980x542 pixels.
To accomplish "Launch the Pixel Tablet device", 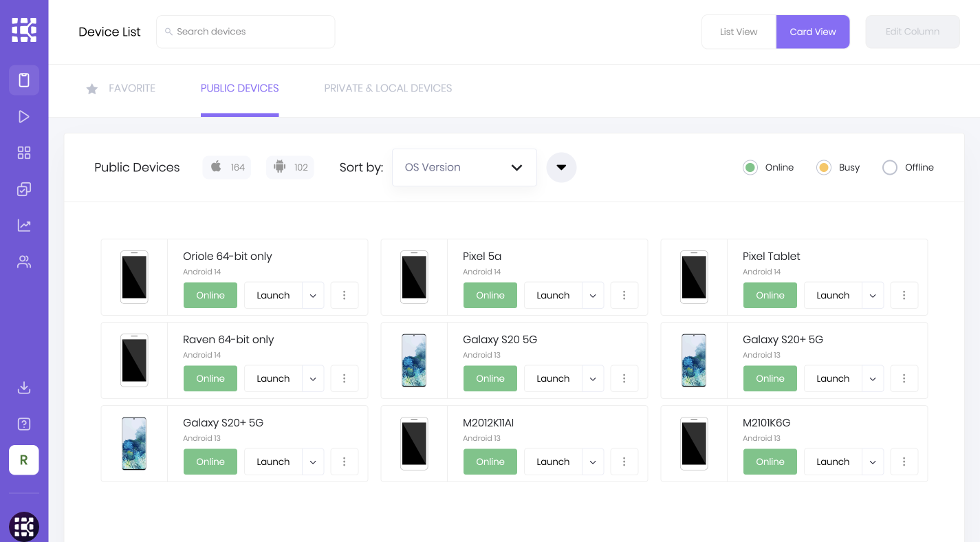I will coord(834,295).
